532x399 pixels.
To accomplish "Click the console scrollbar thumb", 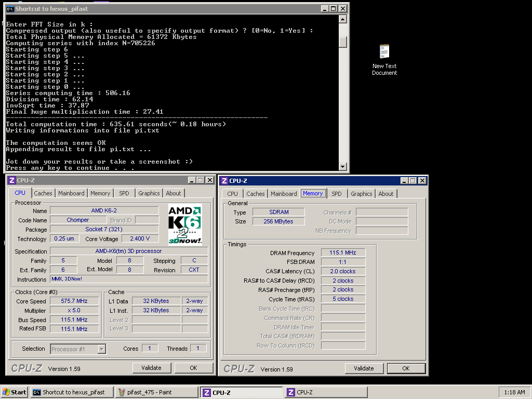I will click(x=343, y=42).
